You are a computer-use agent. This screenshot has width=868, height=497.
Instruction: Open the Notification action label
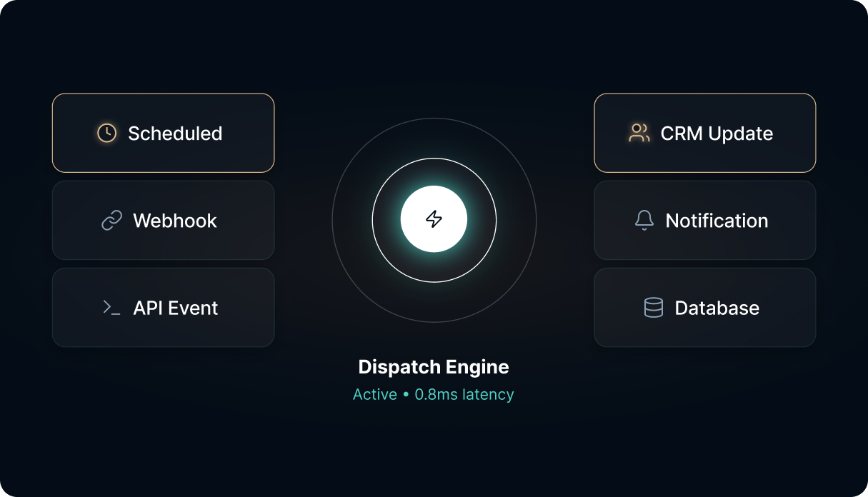717,221
